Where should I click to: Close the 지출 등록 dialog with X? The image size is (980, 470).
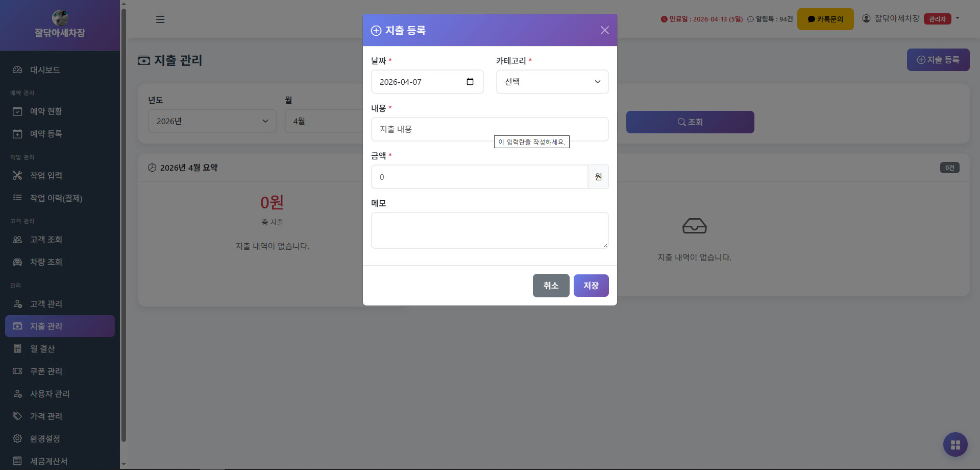coord(604,30)
